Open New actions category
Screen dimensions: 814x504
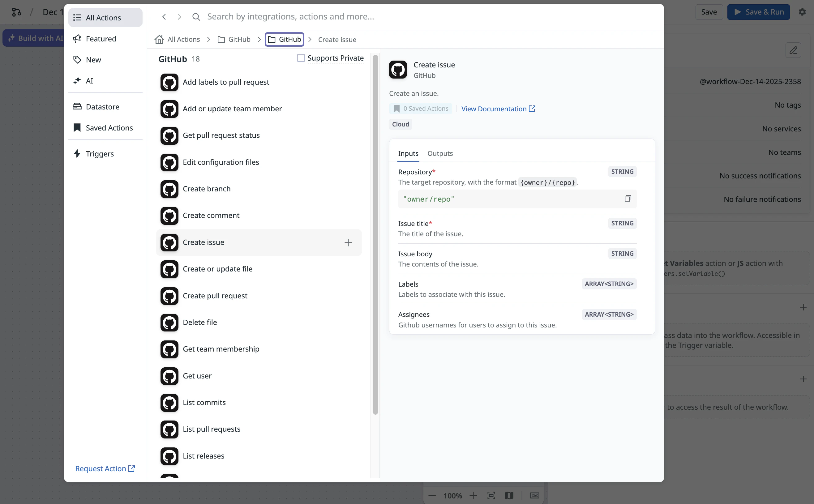[105, 60]
